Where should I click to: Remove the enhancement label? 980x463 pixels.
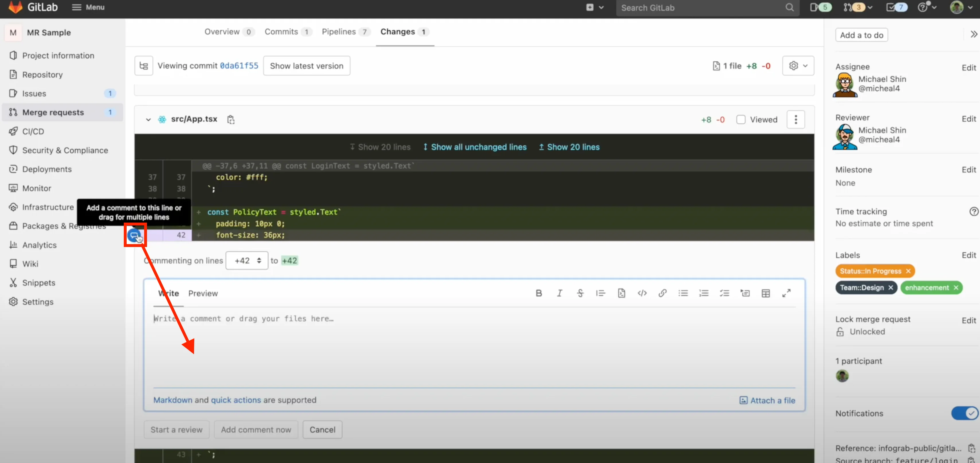[x=956, y=287]
